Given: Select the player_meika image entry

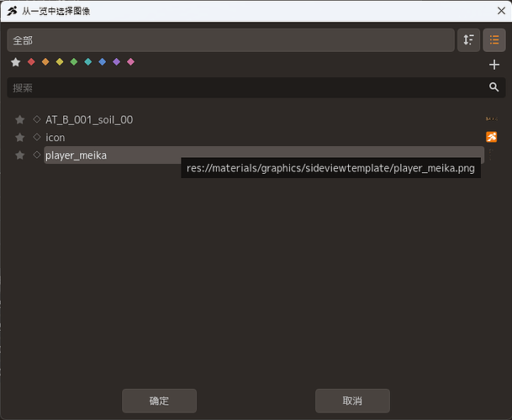Looking at the screenshot, I should (x=264, y=155).
